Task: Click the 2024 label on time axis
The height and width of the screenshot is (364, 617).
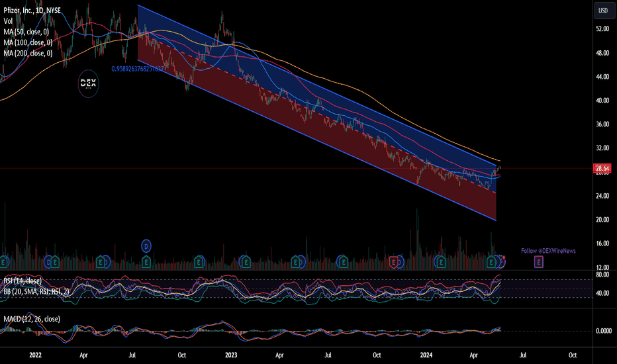Action: 426,355
